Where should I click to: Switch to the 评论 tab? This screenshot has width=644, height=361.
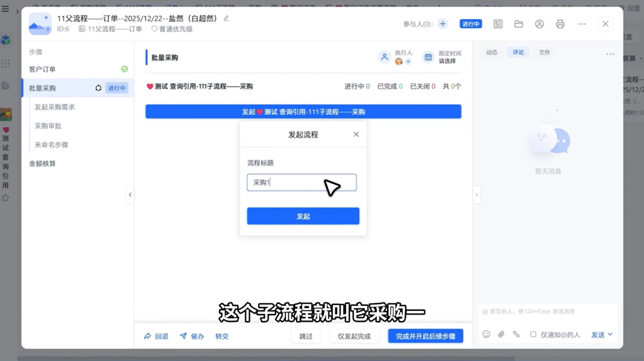click(x=518, y=52)
